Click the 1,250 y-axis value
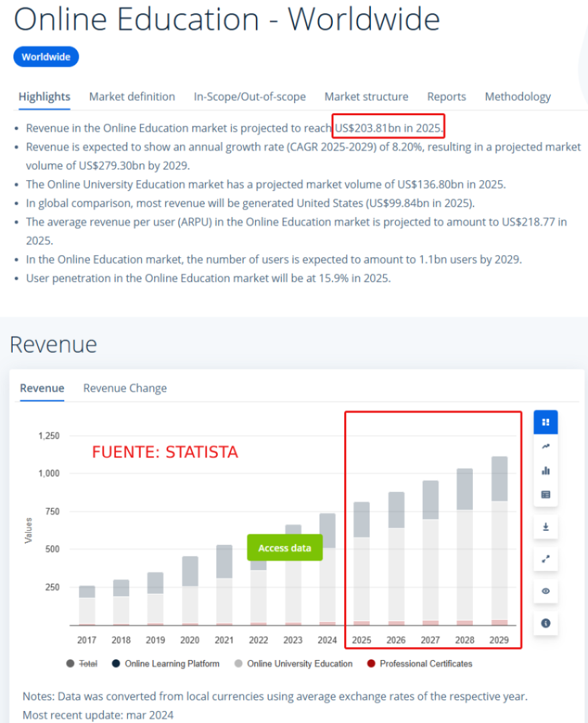Image resolution: width=588 pixels, height=723 pixels. pos(49,436)
